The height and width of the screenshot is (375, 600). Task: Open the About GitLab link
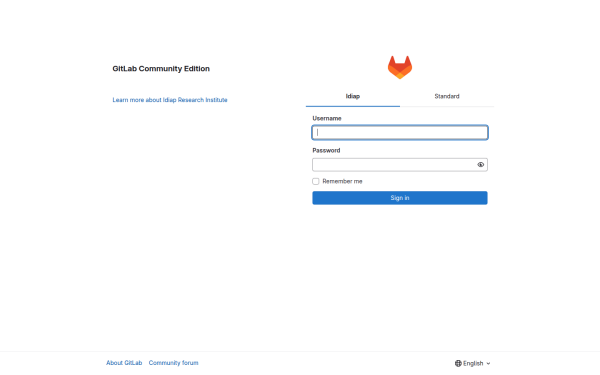tap(124, 363)
